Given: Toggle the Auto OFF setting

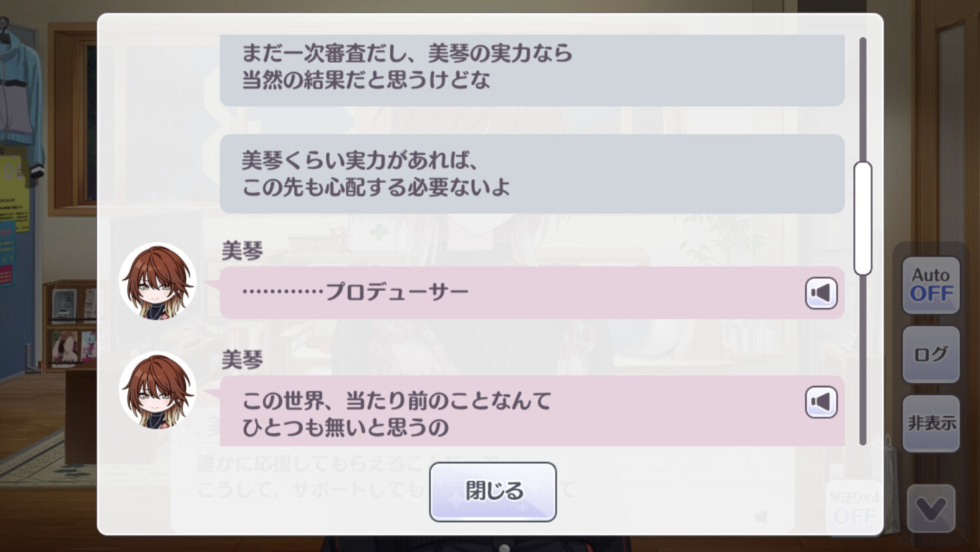Looking at the screenshot, I should [931, 285].
